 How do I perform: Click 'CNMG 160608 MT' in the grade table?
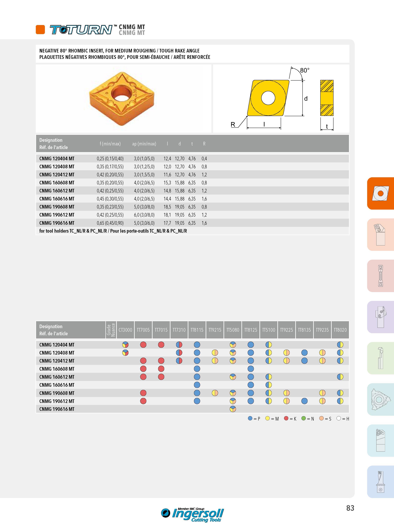(x=57, y=369)
